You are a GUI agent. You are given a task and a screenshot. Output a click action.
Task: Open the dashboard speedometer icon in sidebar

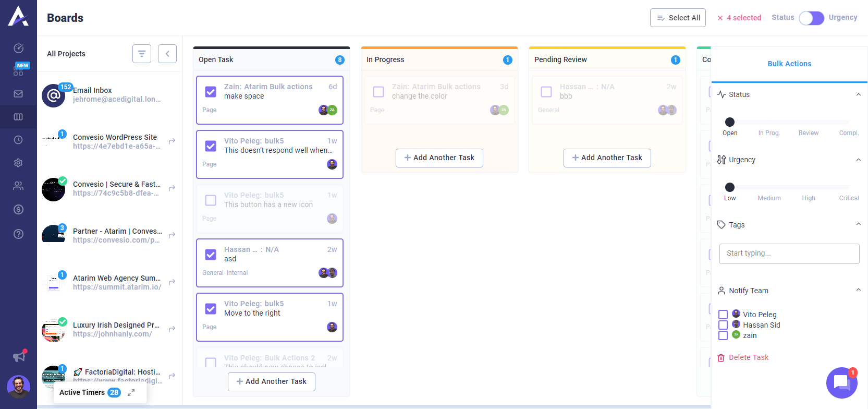pos(18,48)
